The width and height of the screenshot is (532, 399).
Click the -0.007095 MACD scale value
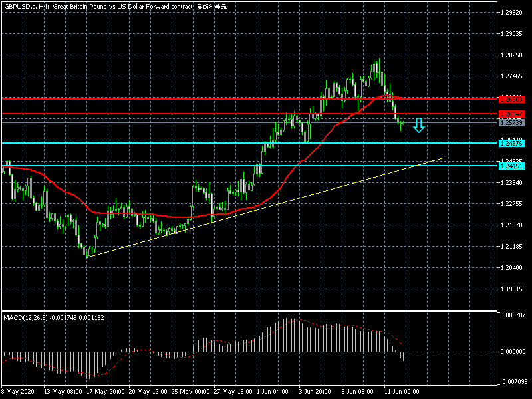pyautogui.click(x=513, y=381)
